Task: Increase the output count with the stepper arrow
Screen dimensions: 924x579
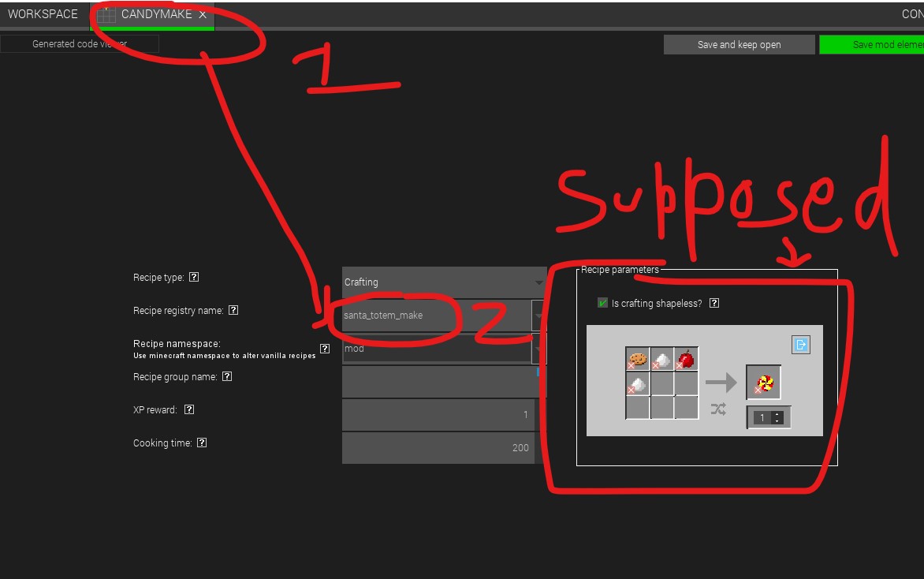Action: [776, 413]
